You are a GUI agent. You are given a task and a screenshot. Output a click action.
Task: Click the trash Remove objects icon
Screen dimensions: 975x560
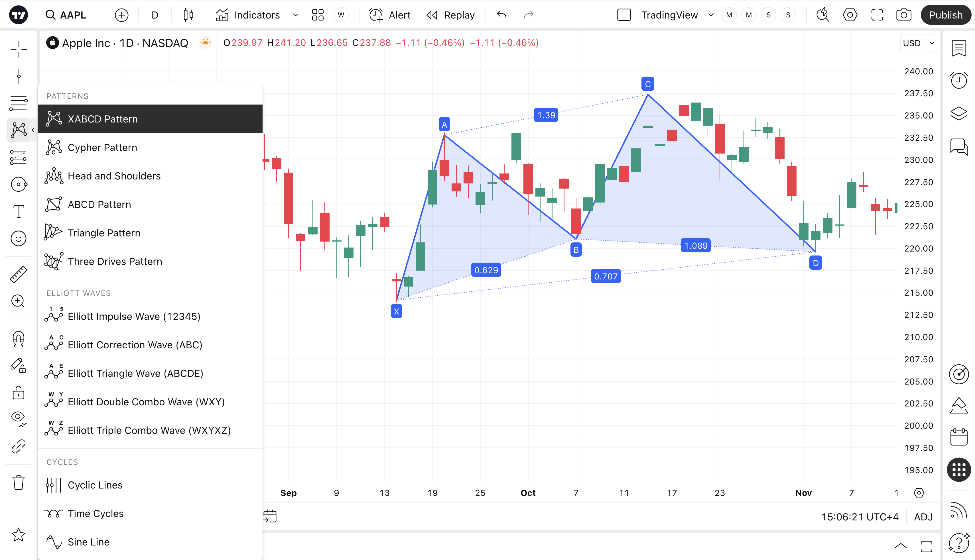click(18, 482)
